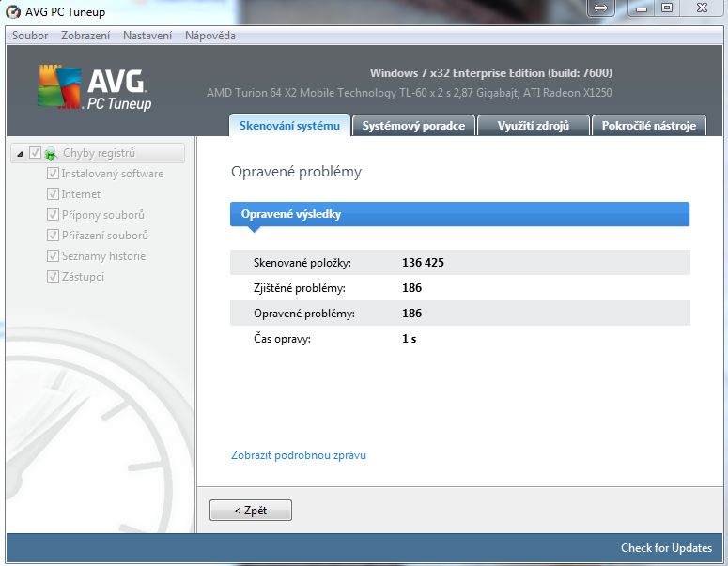Open the Zobrazit podrobnou zprávu link

(x=299, y=455)
